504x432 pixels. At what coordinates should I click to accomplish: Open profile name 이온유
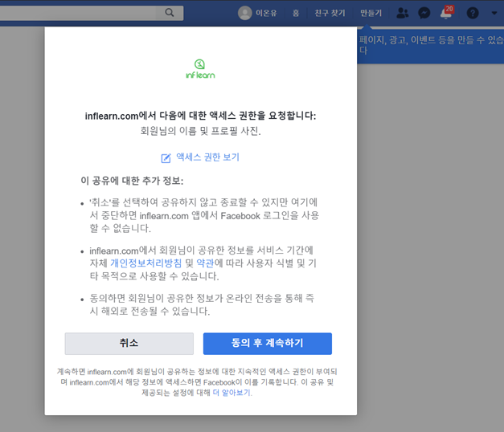click(266, 13)
